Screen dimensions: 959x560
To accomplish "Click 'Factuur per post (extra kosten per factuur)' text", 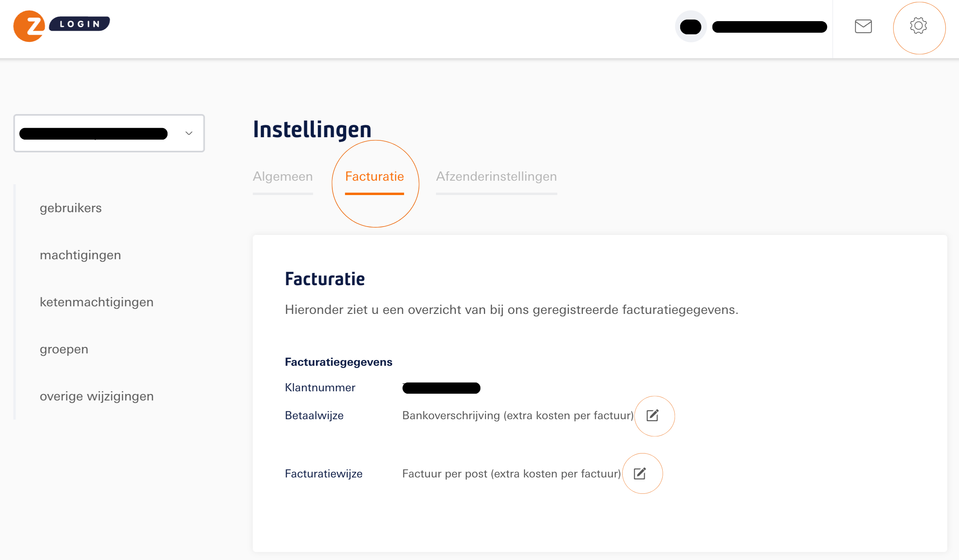I will tap(511, 474).
